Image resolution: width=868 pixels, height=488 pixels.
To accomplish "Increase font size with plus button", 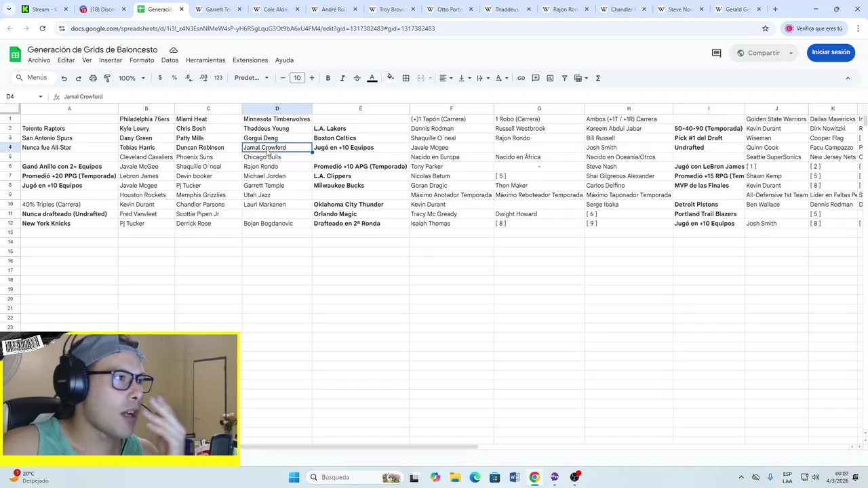I will pyautogui.click(x=312, y=78).
